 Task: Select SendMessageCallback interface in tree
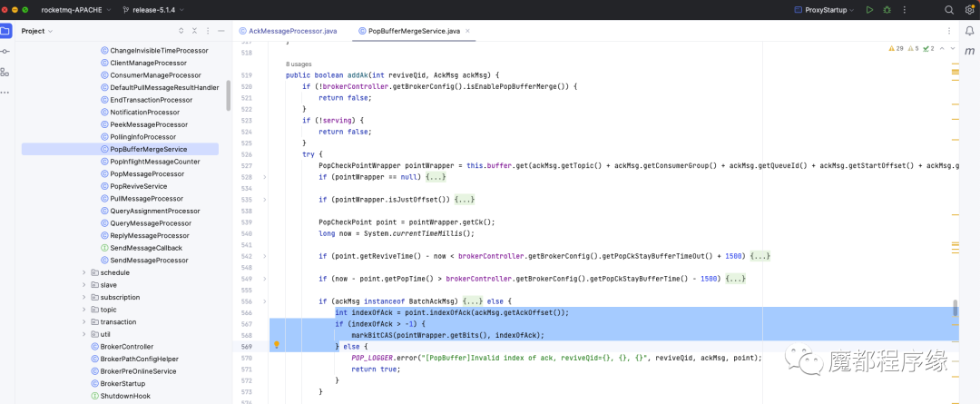point(146,248)
